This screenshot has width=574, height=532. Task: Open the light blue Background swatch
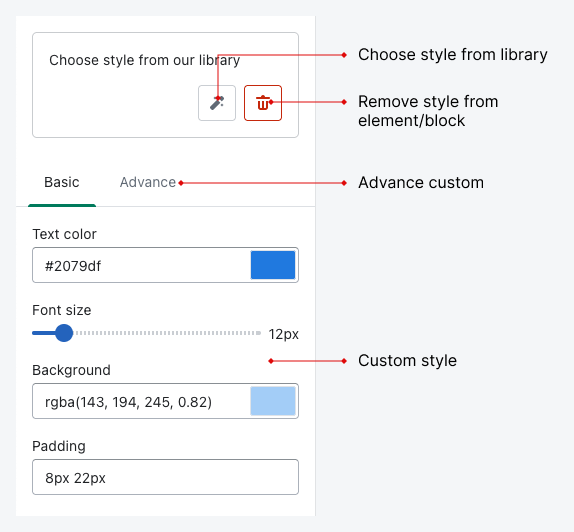pos(273,401)
